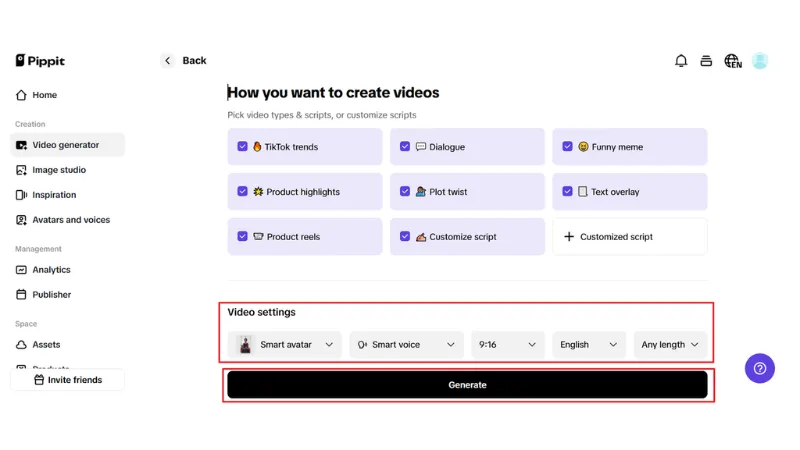Toggle the Funny meme checkbox

tap(567, 146)
